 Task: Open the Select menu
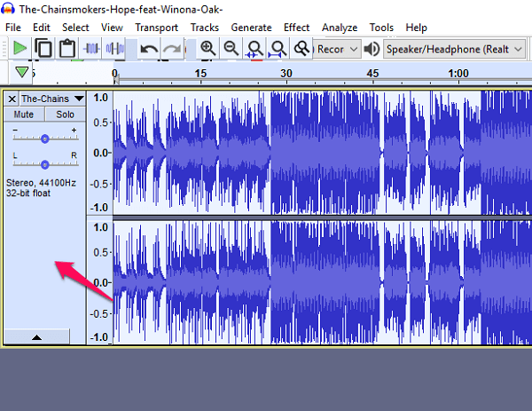75,28
